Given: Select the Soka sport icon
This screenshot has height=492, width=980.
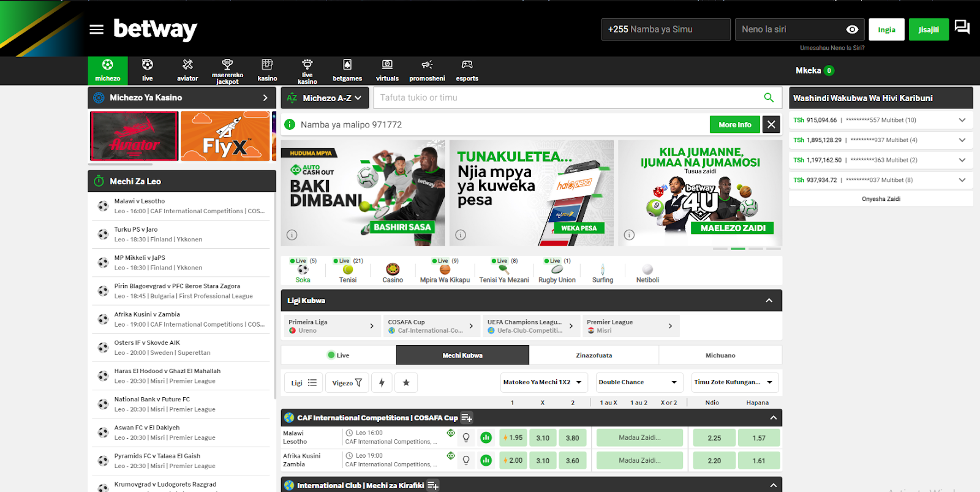Looking at the screenshot, I should (x=303, y=270).
